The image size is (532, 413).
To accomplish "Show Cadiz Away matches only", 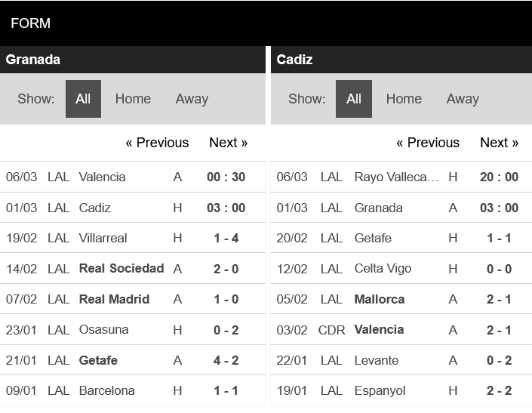I will click(x=463, y=99).
